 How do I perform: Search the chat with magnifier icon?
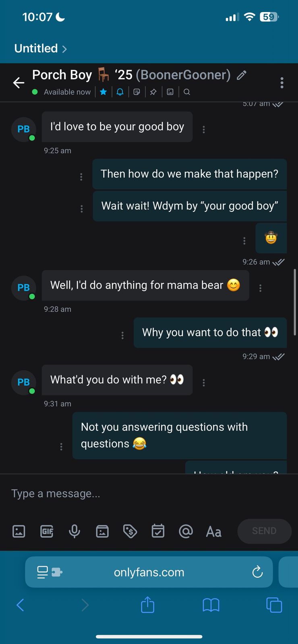point(187,92)
